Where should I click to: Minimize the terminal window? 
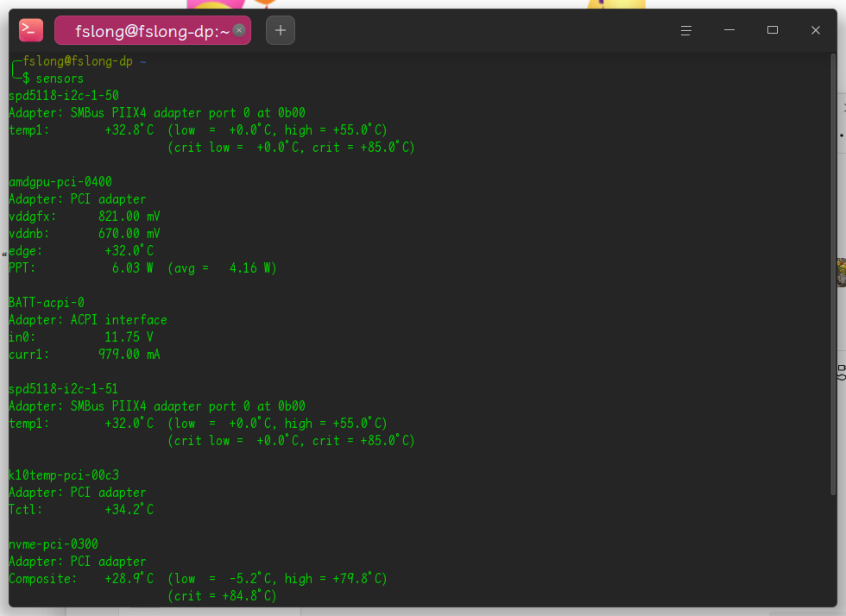click(x=729, y=30)
